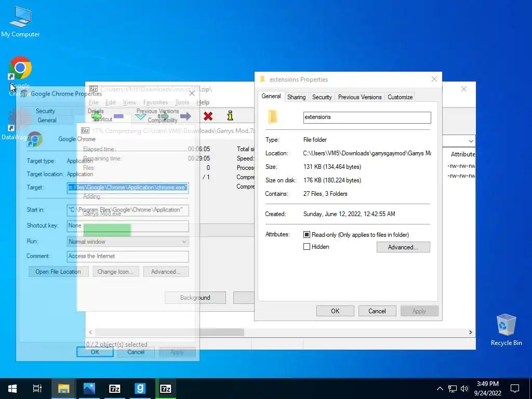The image size is (532, 399).
Task: Switch to the compressing 7-Zip taskbar icon
Action: tap(166, 389)
